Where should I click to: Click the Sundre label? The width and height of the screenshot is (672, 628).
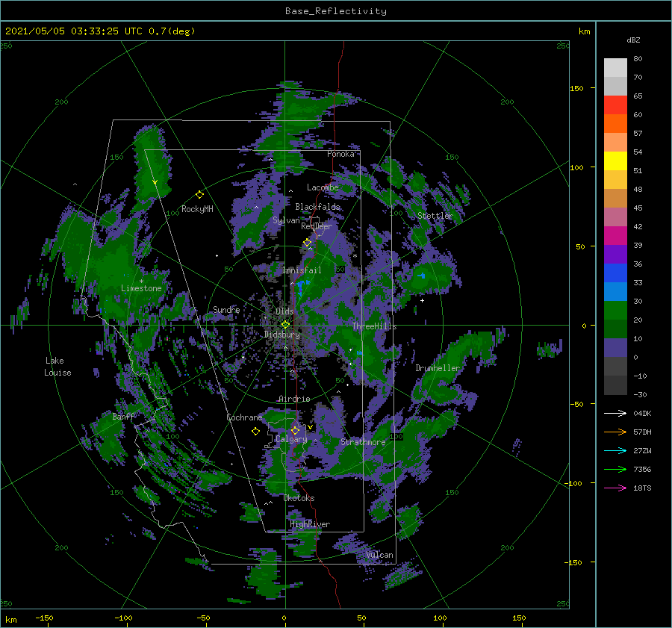[x=226, y=309]
